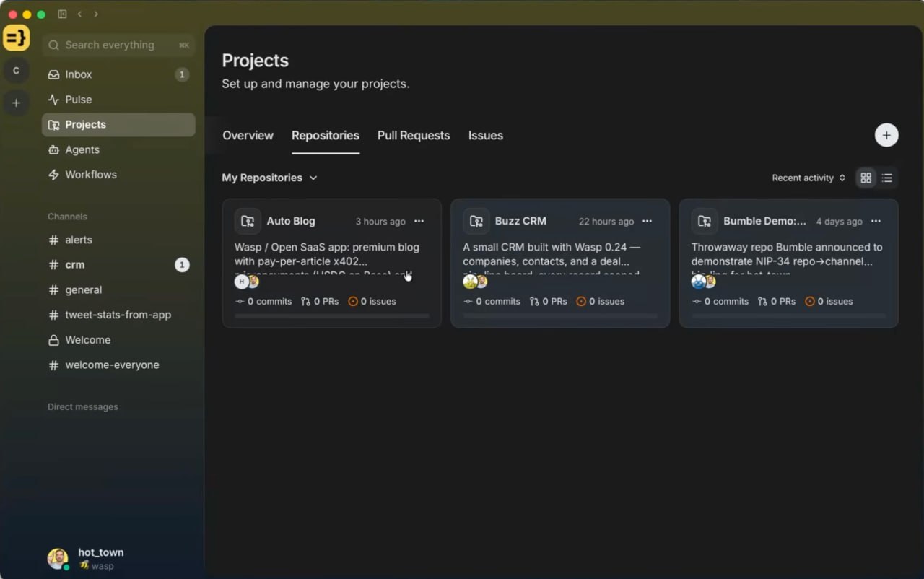Open Pulse in the sidebar
Screen dimensions: 924x579
[118, 100]
